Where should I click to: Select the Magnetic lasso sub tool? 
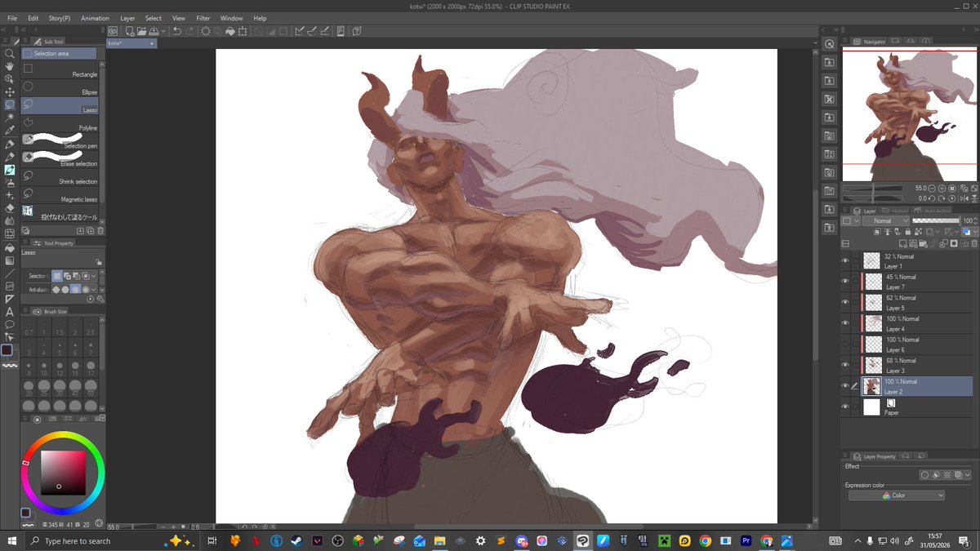(60, 196)
